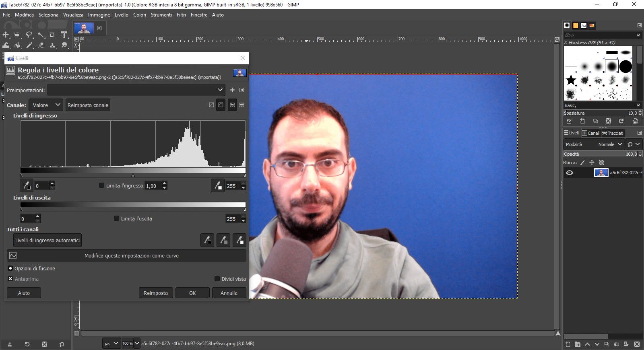644x350 pixels.
Task: Select the Clone stamp tool
Action: pyautogui.click(x=52, y=45)
